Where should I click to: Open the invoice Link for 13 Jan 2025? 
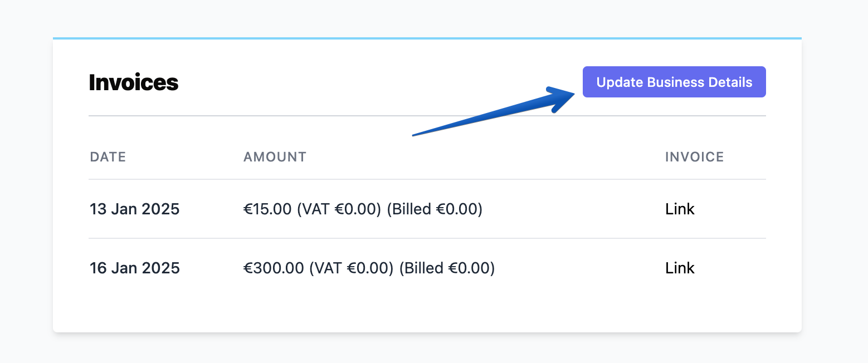click(x=680, y=209)
